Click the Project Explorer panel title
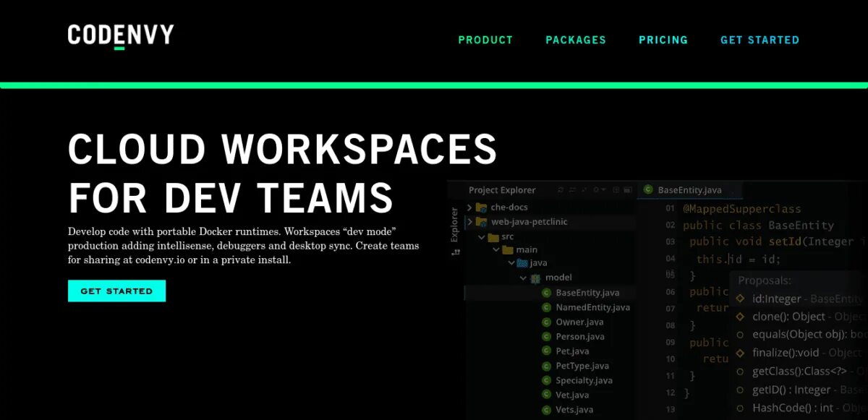868x420 pixels. click(x=502, y=190)
